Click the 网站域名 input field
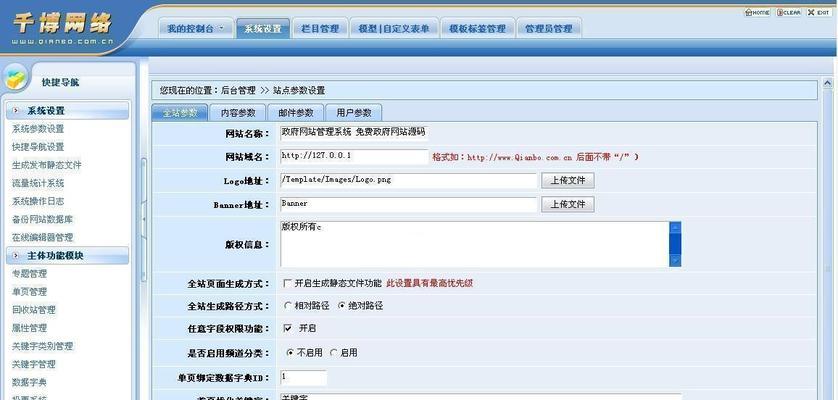This screenshot has height=400, width=838. click(352, 157)
